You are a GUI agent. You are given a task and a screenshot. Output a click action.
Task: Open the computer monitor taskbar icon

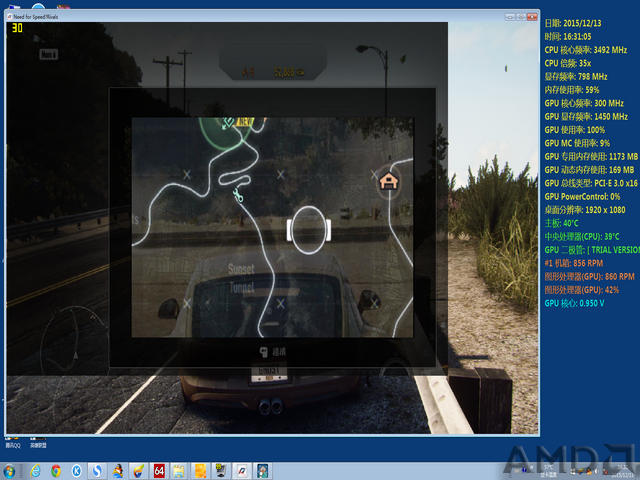point(221,471)
